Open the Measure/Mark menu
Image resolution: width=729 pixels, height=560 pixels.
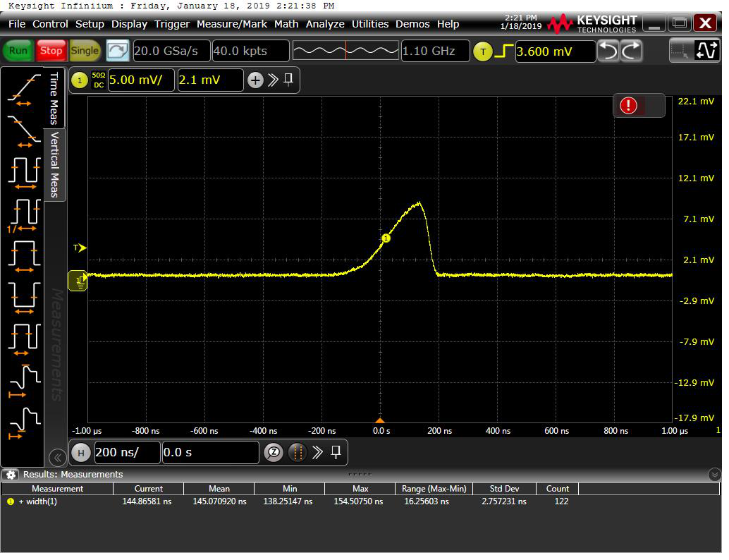tap(231, 24)
